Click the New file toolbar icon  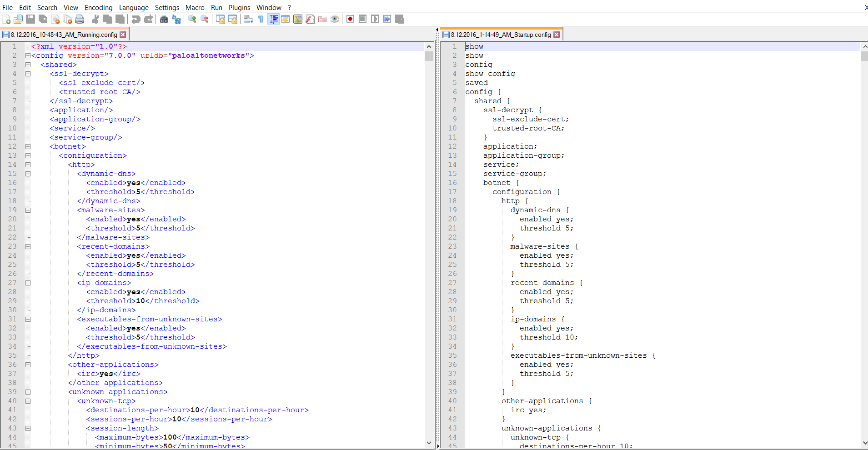(6, 19)
